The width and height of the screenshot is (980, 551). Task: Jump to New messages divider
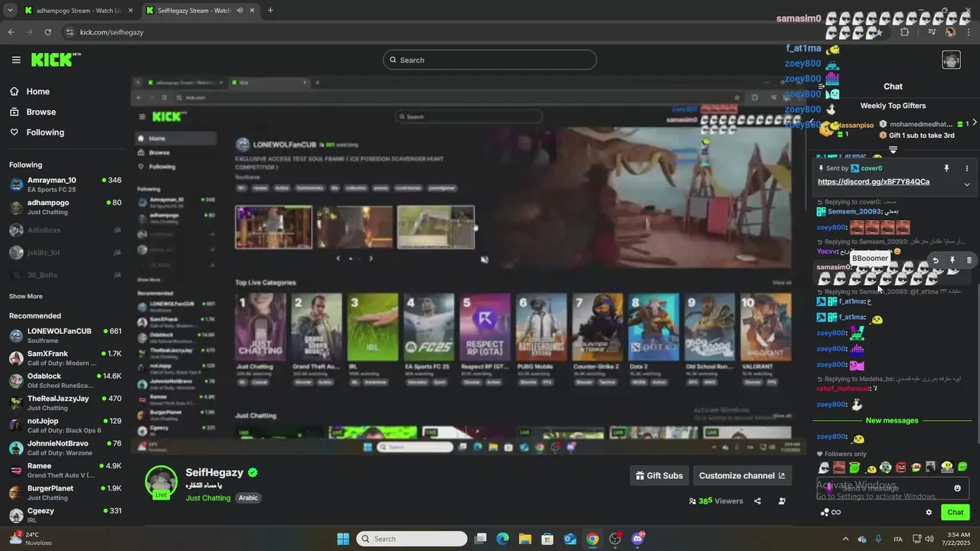[892, 421]
